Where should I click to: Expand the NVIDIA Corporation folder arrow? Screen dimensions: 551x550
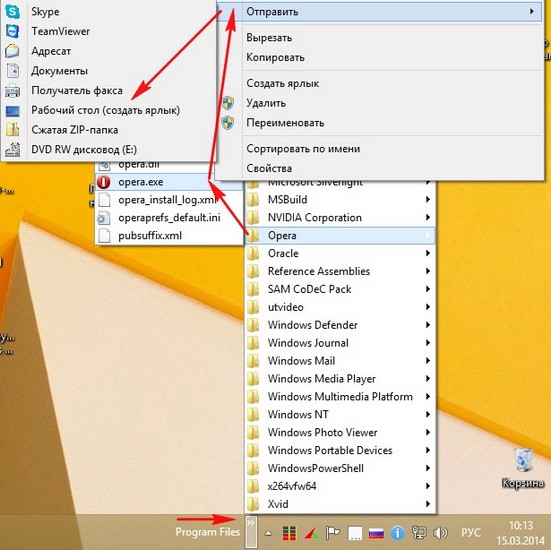tap(428, 218)
